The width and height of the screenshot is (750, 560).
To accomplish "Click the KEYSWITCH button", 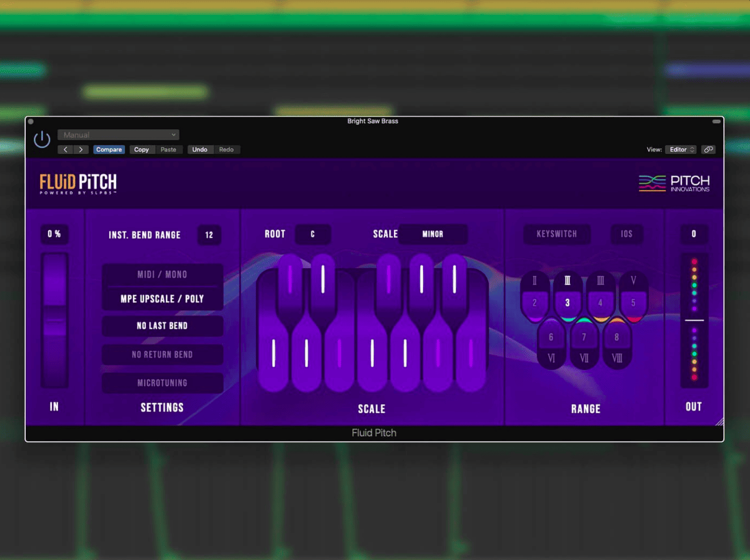I will click(557, 234).
